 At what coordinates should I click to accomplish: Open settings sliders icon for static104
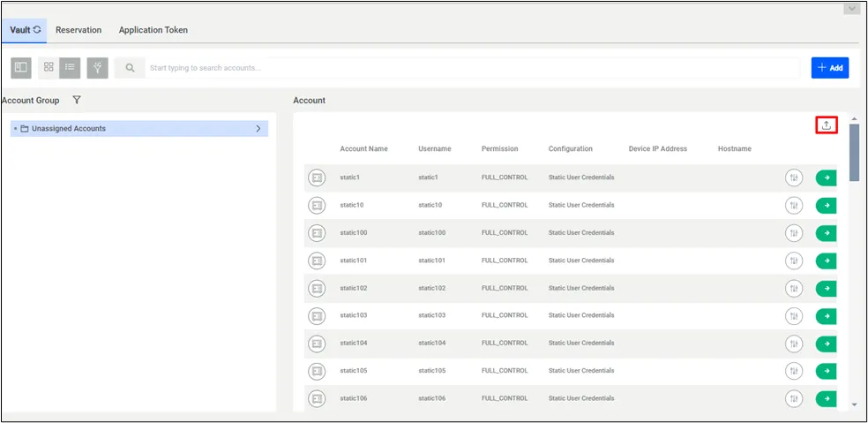point(794,344)
